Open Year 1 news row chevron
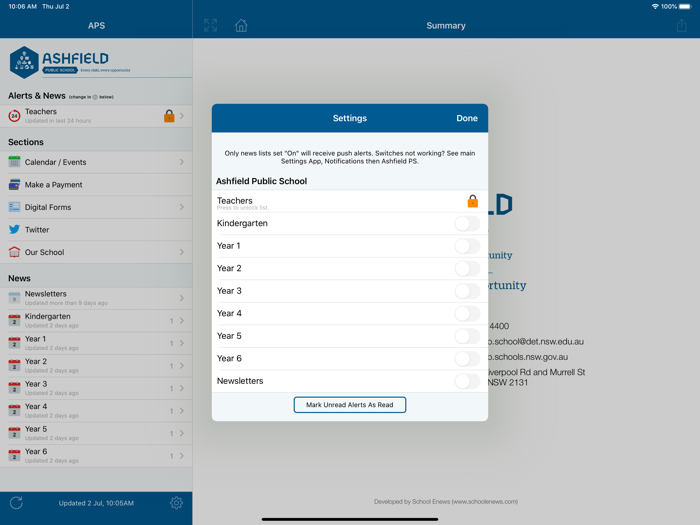Viewport: 700px width, 525px height. point(182,343)
